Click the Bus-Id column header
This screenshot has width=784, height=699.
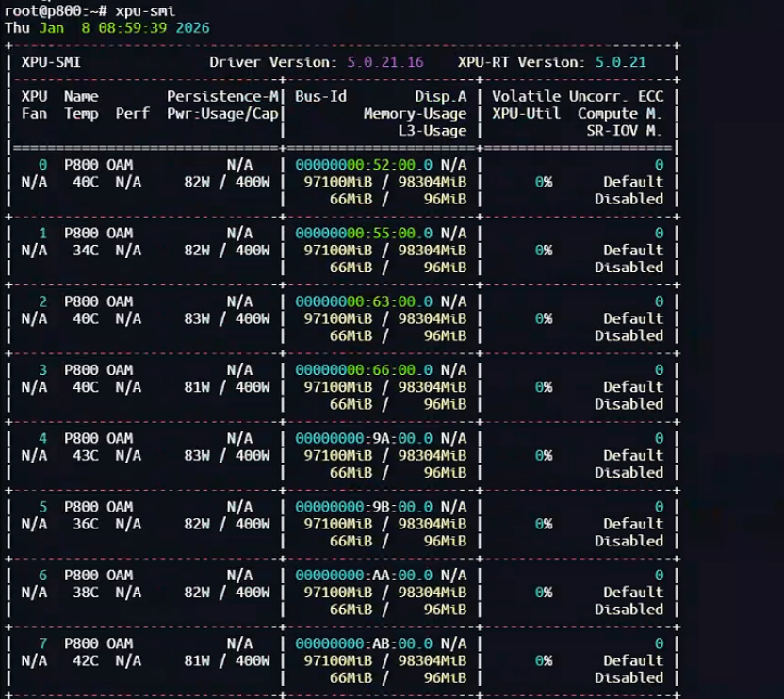click(320, 96)
